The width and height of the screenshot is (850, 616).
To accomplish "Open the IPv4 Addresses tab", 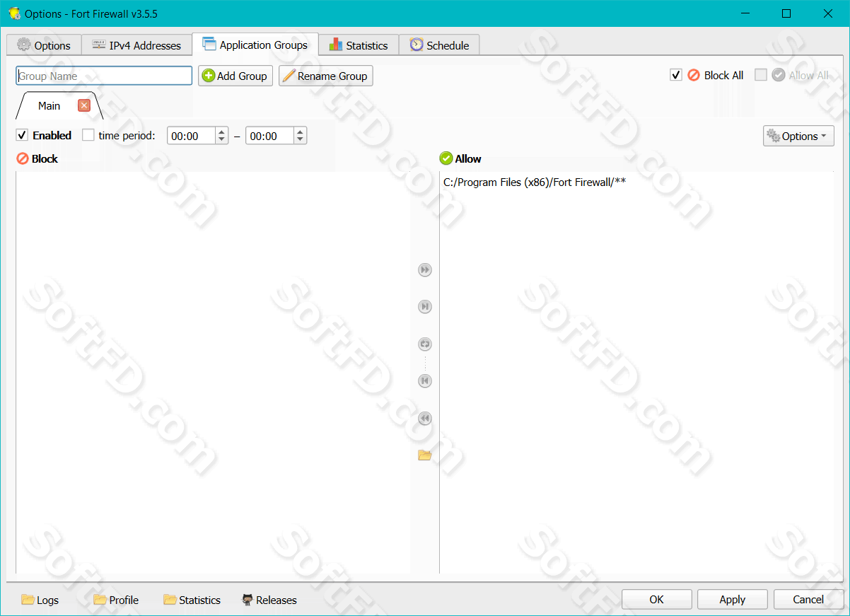I will 136,45.
